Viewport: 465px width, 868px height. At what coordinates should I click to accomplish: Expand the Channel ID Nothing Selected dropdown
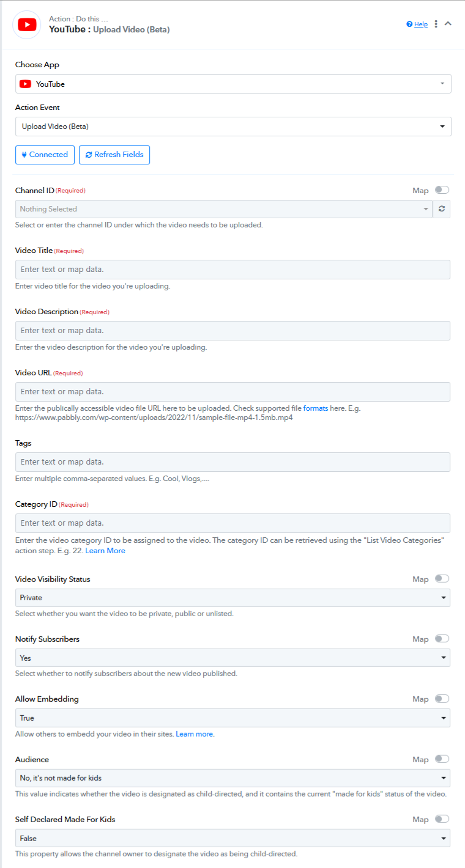click(x=224, y=209)
